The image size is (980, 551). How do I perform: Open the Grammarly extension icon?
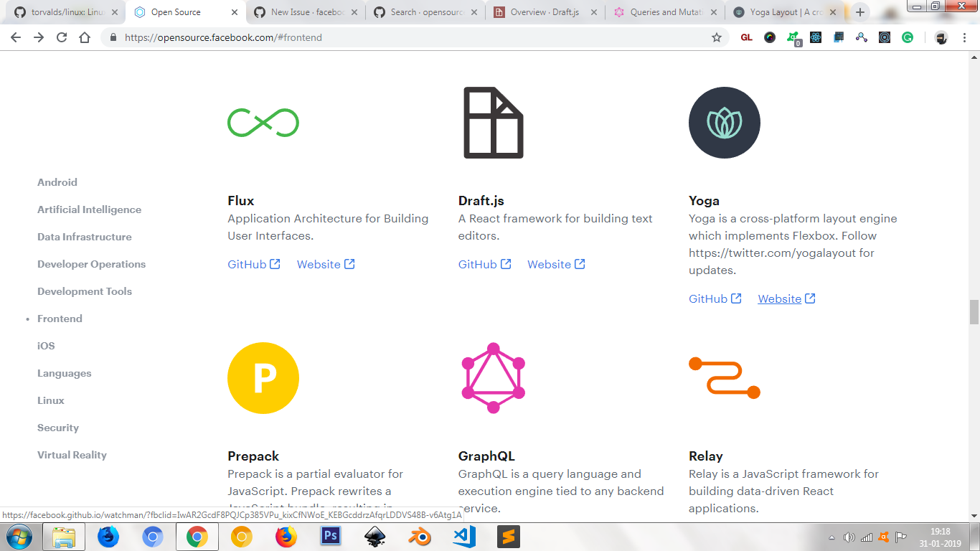(908, 37)
